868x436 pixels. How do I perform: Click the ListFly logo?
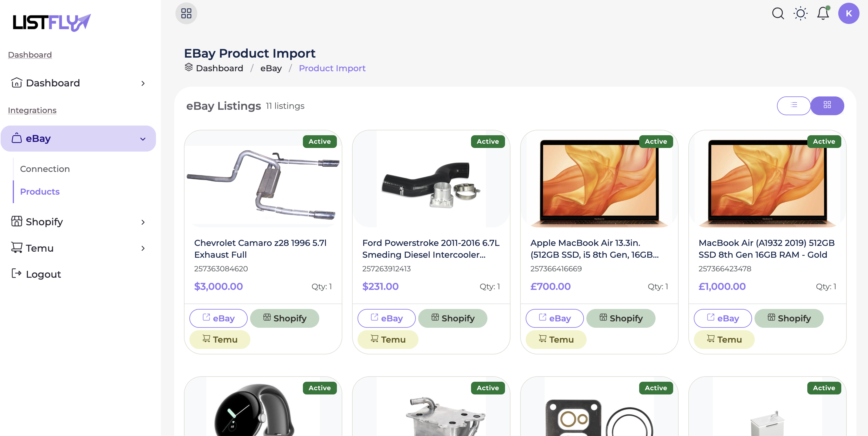[51, 22]
